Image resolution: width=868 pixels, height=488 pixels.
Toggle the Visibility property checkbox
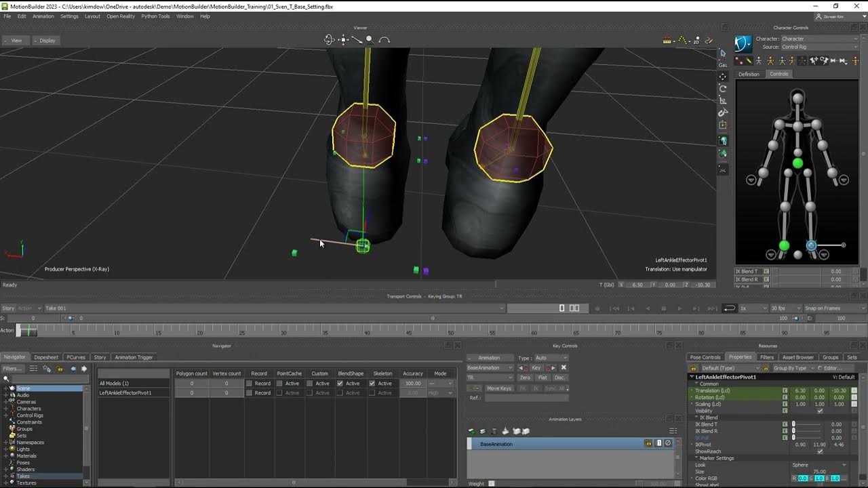point(820,411)
